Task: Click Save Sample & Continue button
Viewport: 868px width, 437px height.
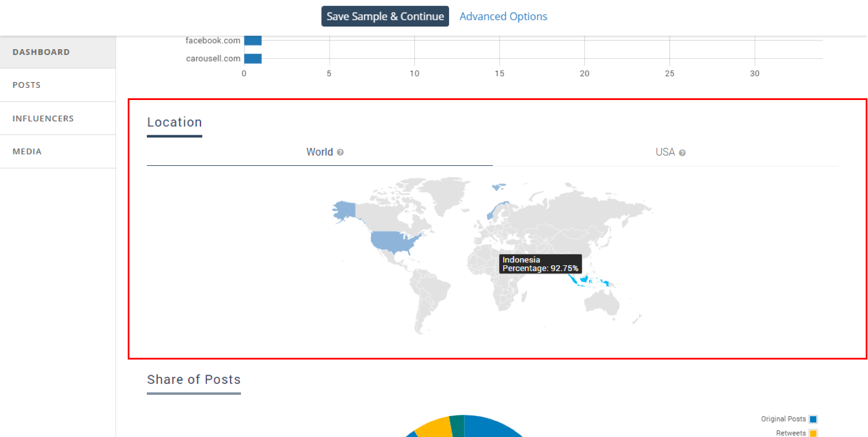Action: tap(385, 16)
